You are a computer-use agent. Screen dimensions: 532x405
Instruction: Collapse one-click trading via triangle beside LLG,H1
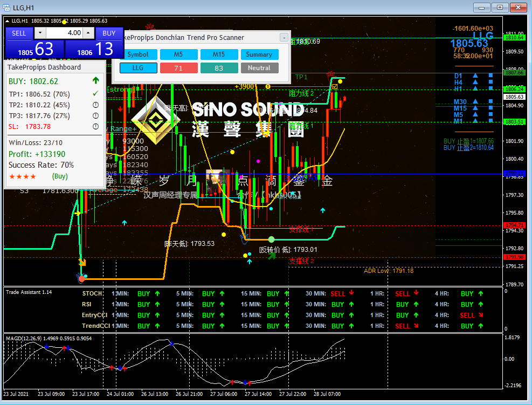pyautogui.click(x=7, y=21)
